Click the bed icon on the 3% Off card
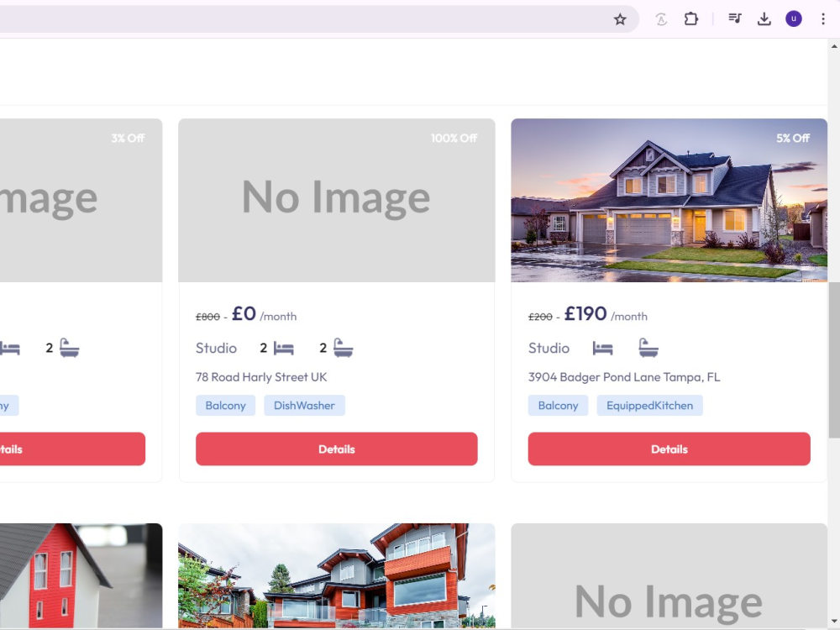This screenshot has width=840, height=630. pos(9,349)
